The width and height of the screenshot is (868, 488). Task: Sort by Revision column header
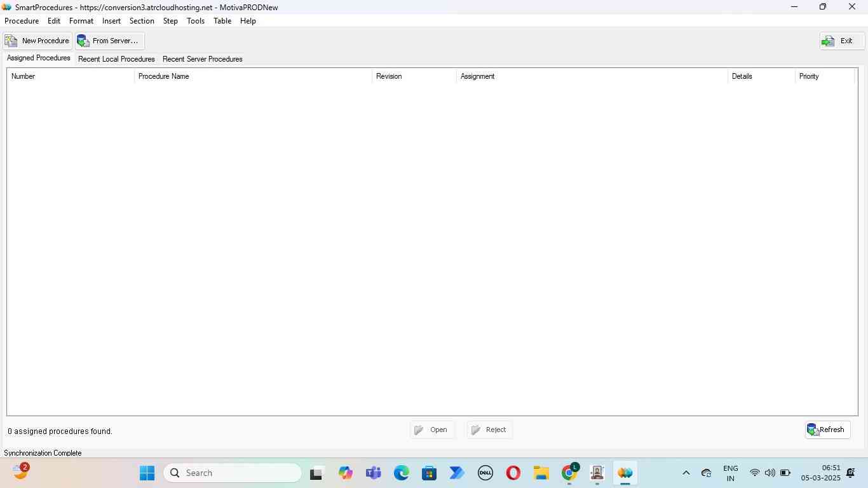[414, 76]
